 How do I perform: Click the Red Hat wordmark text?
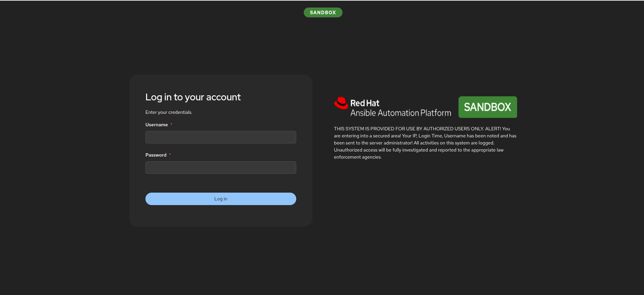[365, 103]
